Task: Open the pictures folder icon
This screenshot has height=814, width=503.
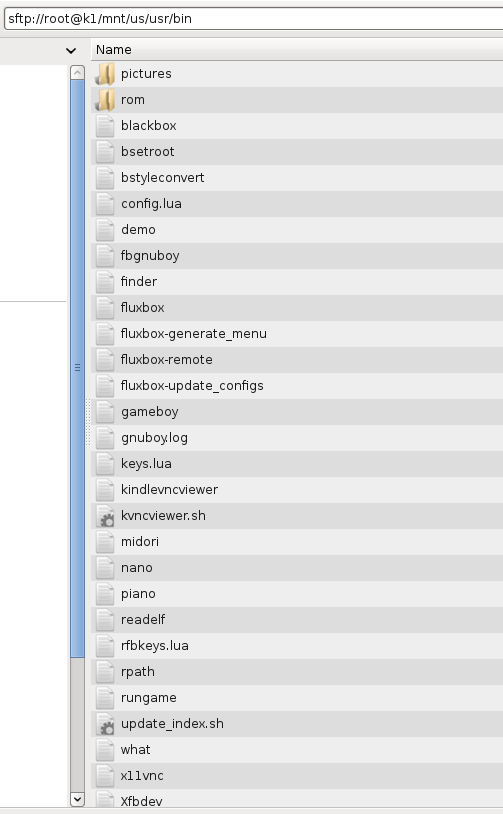Action: 105,74
